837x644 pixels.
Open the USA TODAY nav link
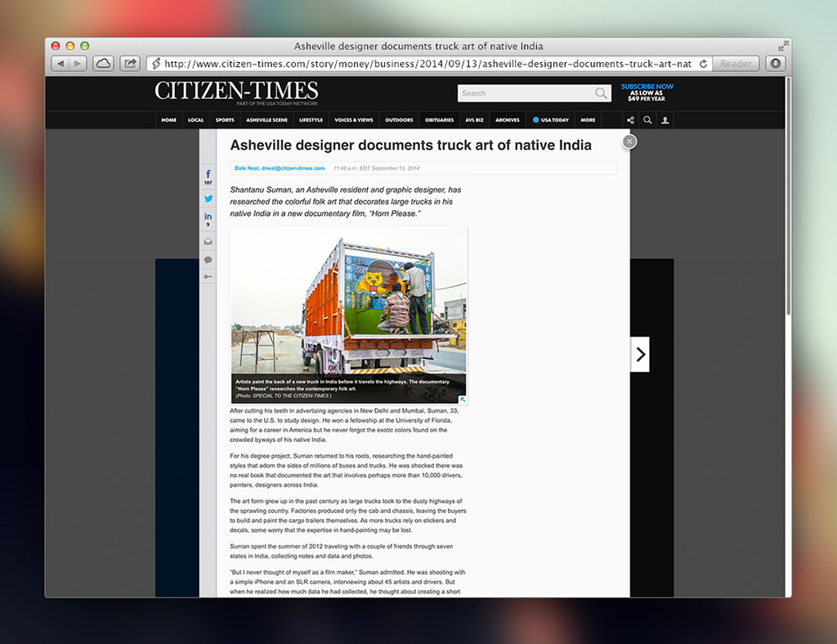coord(550,120)
